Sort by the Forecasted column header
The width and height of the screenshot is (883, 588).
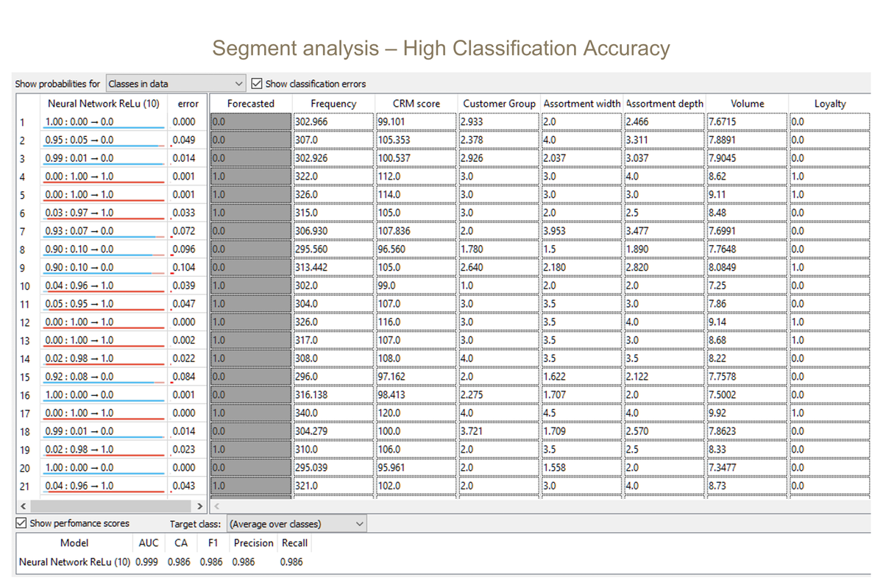click(250, 104)
